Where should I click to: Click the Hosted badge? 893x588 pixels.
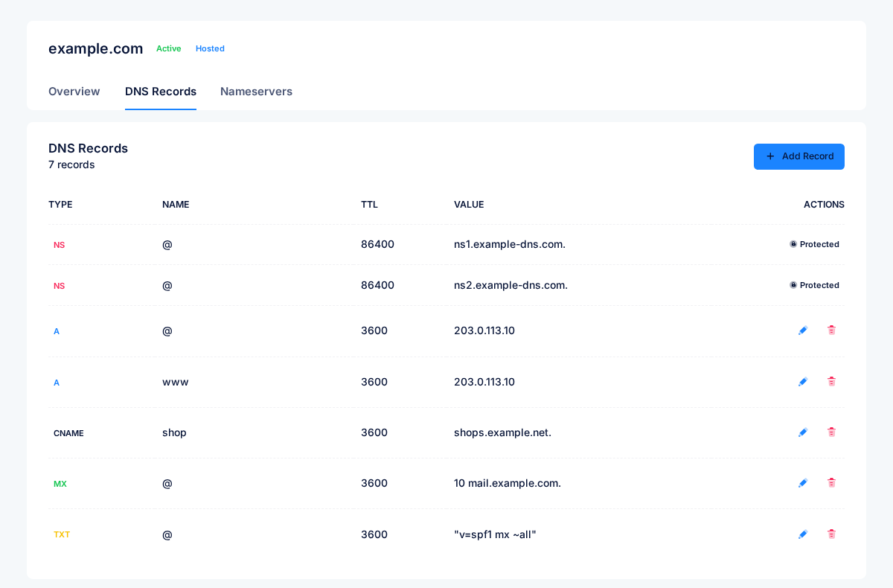210,48
